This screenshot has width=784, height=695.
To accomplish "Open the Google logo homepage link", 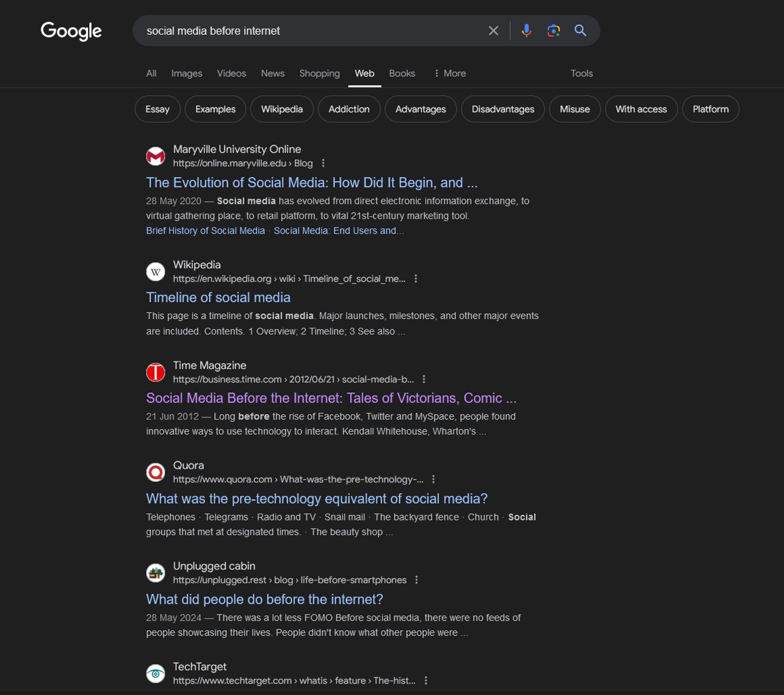I will point(71,31).
